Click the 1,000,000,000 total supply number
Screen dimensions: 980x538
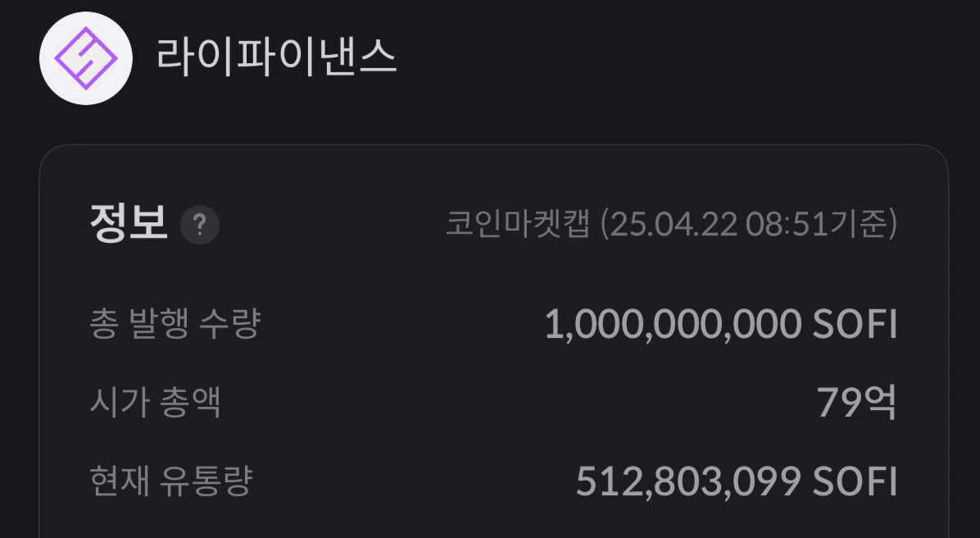point(672,325)
